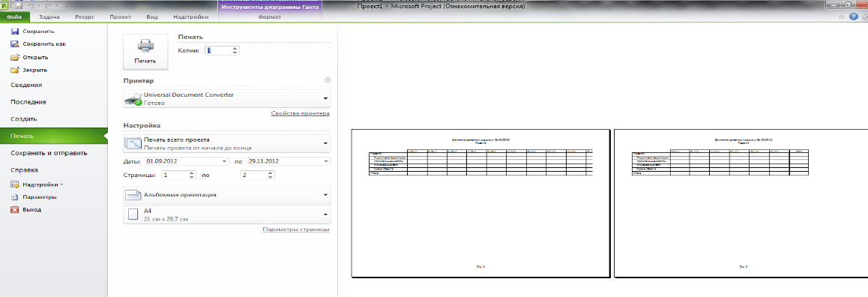Image resolution: width=868 pixels, height=297 pixels.
Task: Click the Save icon in the Backstage menu
Action: [x=15, y=31]
